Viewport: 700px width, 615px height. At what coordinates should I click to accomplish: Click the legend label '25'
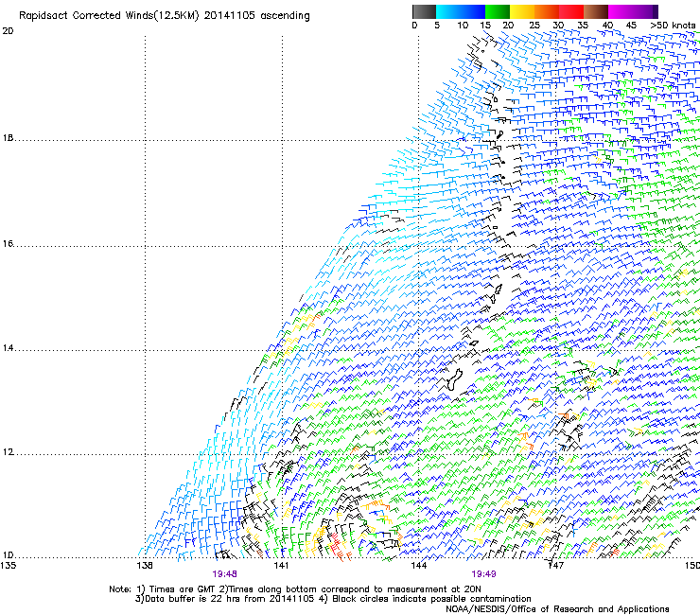pyautogui.click(x=534, y=26)
